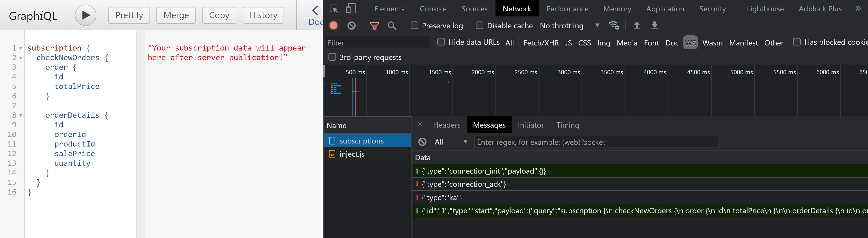This screenshot has width=868, height=238.
Task: Filter requests by Manifest type
Action: pos(743,43)
